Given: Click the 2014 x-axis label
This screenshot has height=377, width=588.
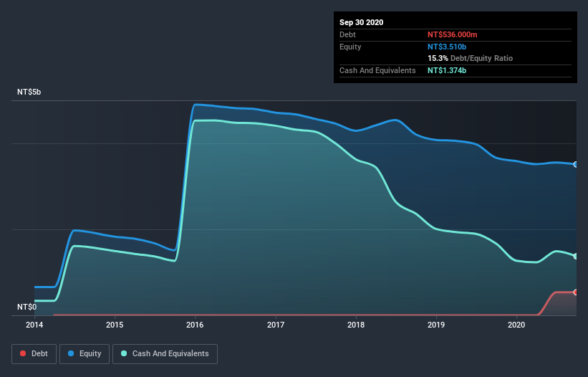Looking at the screenshot, I should (34, 325).
